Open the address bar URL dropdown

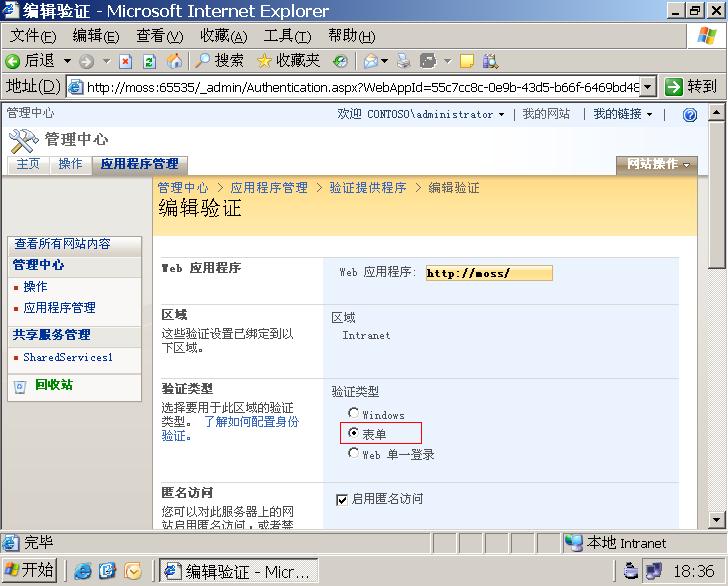[648, 87]
